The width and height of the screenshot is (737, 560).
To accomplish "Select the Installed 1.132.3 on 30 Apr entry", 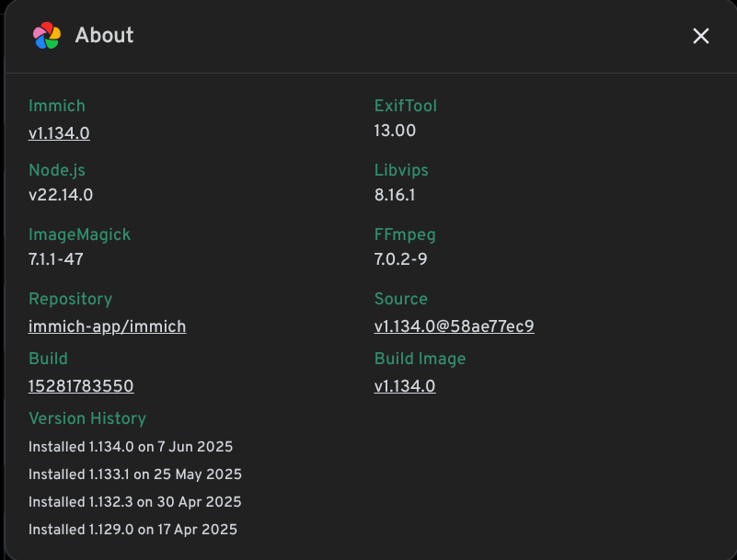I will [135, 502].
